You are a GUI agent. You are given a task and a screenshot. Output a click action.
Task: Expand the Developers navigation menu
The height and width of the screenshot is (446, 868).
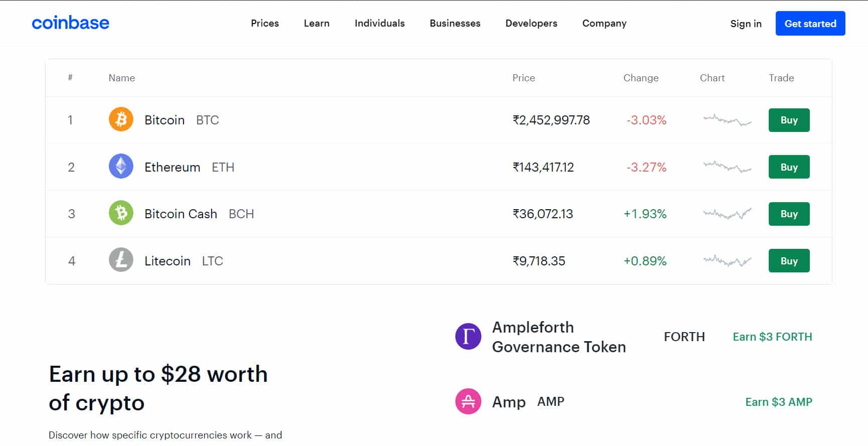point(531,24)
